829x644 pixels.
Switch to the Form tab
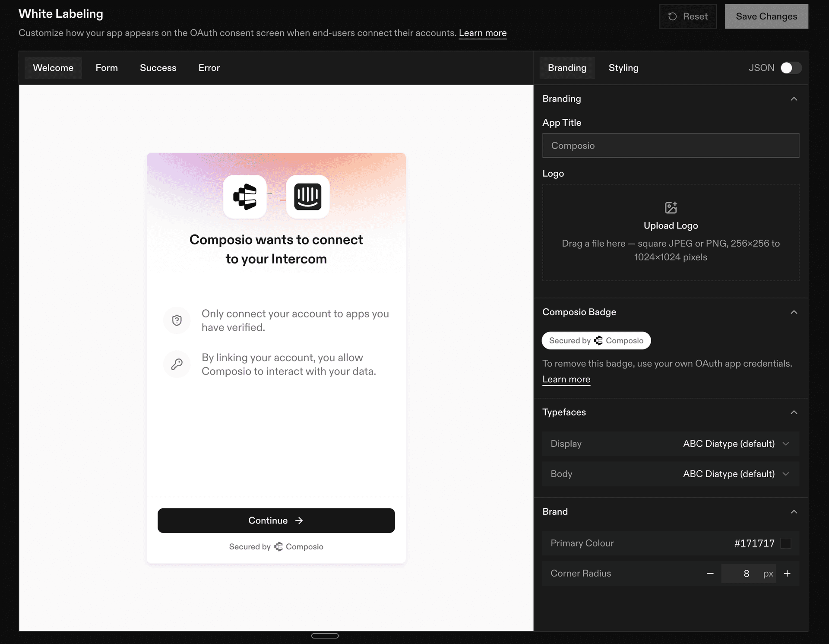point(107,68)
